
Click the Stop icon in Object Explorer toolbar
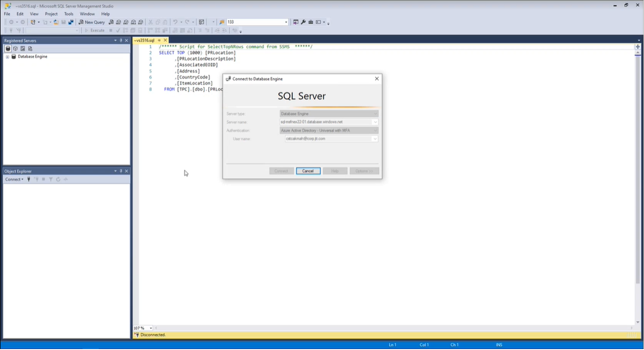click(x=44, y=179)
